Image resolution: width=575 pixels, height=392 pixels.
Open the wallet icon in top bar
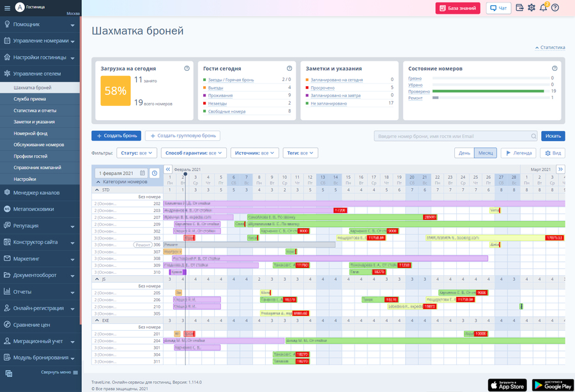click(519, 8)
